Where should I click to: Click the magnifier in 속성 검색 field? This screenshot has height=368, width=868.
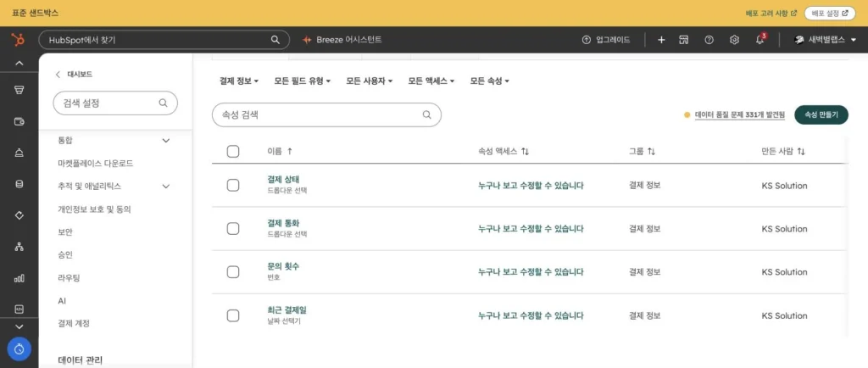427,115
